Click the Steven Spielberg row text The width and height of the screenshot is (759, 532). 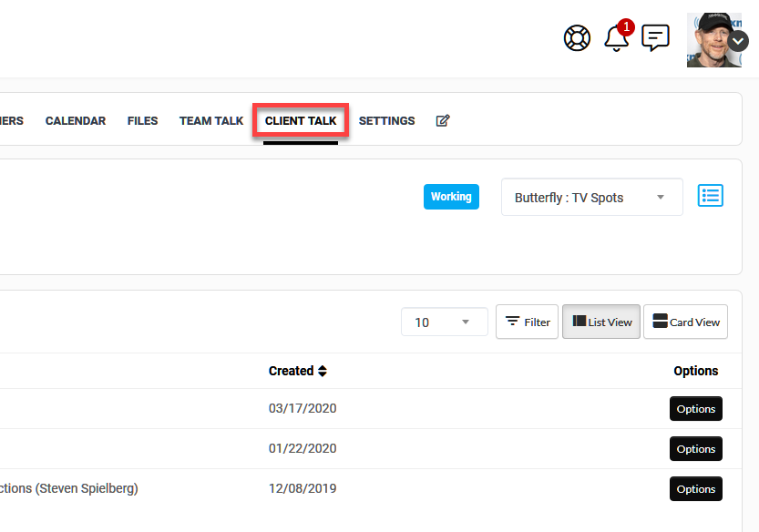[68, 488]
